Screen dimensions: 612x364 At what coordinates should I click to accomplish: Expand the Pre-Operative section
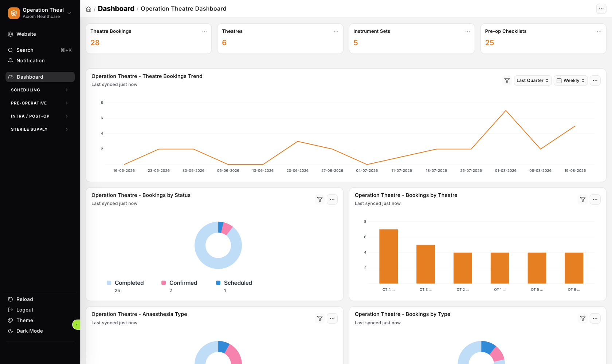pyautogui.click(x=40, y=103)
